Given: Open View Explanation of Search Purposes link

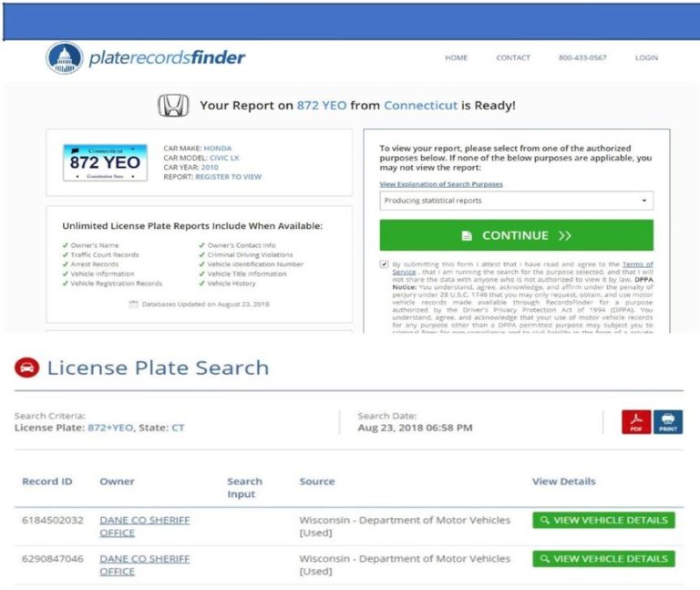Looking at the screenshot, I should tap(440, 184).
